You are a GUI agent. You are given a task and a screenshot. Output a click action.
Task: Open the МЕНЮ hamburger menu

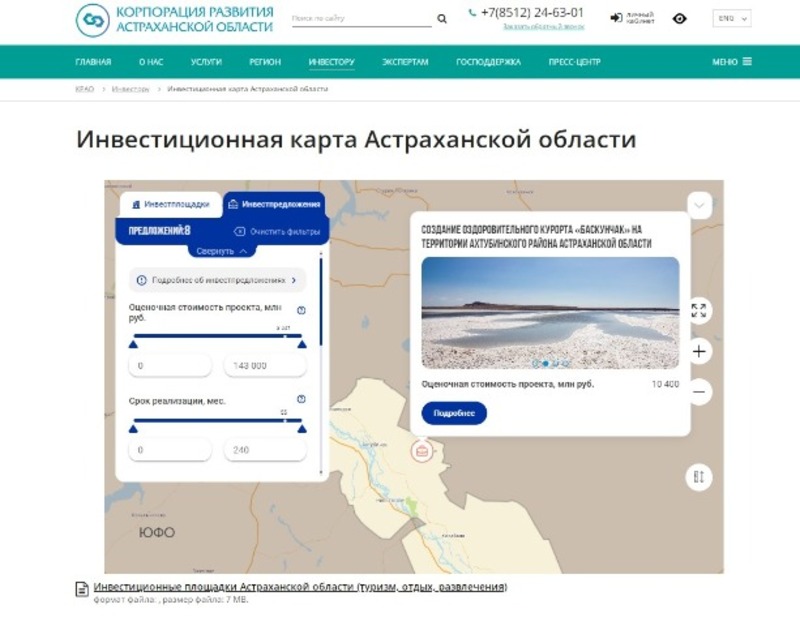(x=732, y=62)
